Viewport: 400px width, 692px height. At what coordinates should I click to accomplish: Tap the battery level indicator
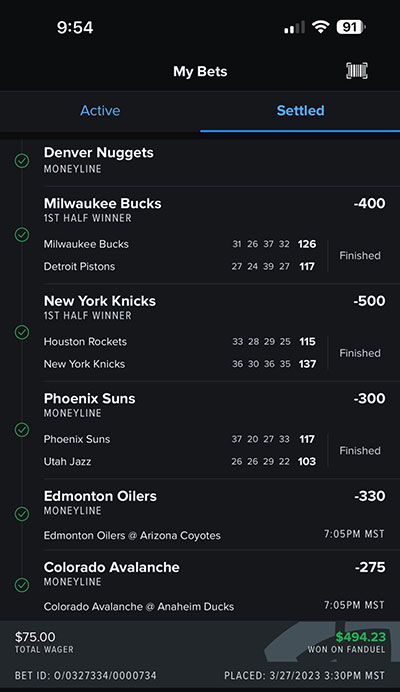(351, 27)
